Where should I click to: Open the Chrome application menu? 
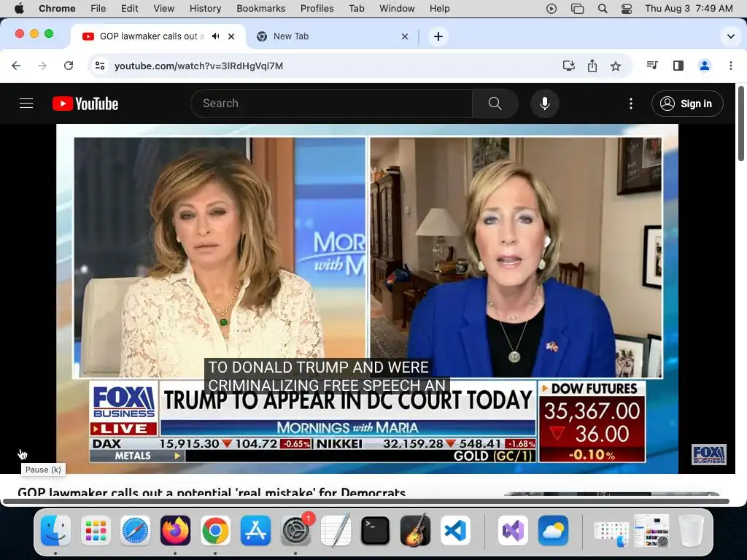coord(57,8)
